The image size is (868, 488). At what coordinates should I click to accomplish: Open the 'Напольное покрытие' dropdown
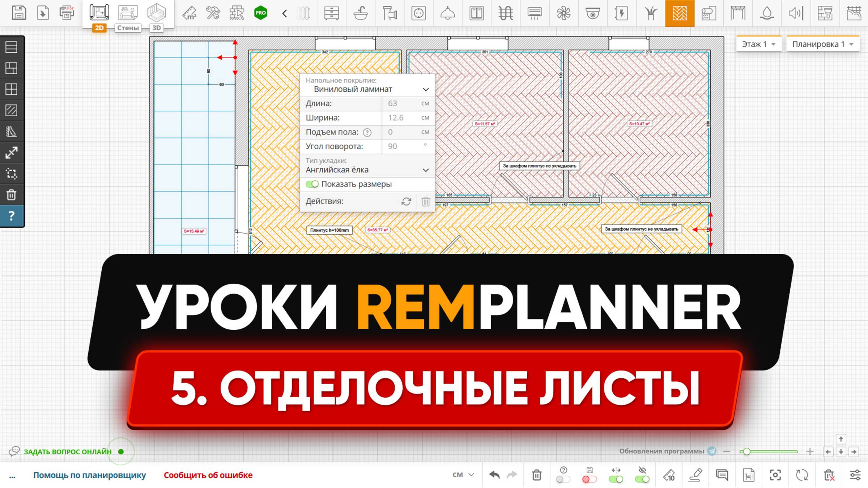[367, 89]
